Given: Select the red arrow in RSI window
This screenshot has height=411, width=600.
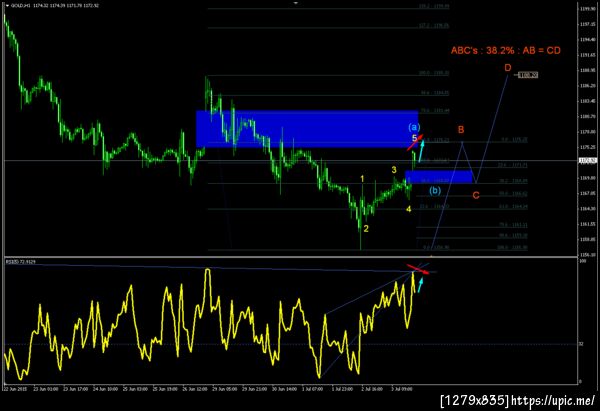Looking at the screenshot, I should click(x=418, y=269).
